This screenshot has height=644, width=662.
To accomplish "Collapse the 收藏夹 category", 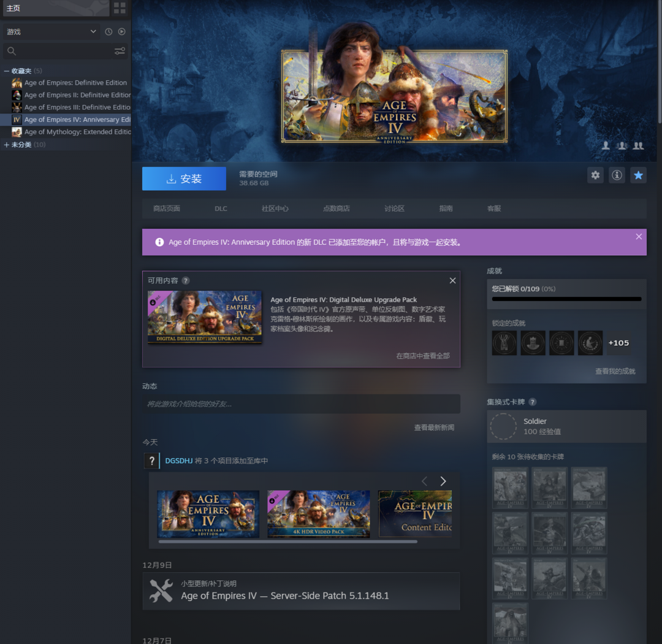I will [7, 71].
